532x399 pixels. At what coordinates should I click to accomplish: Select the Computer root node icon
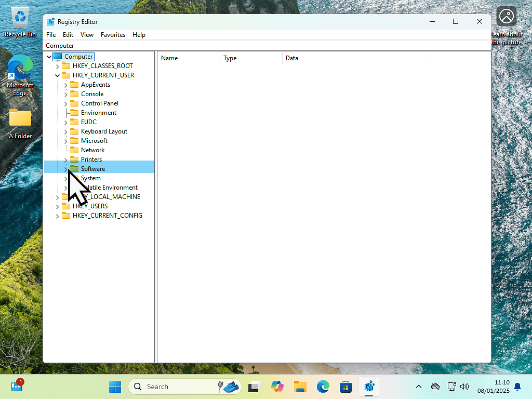click(58, 57)
